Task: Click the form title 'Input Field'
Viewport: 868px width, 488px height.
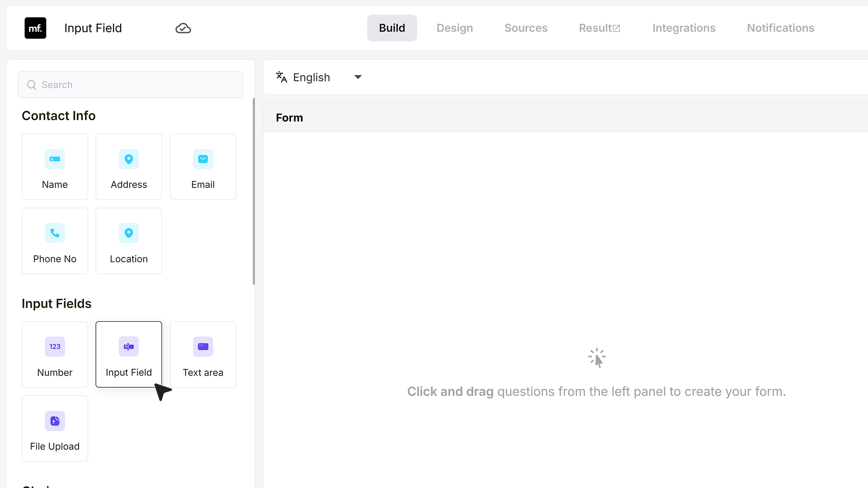Action: 93,28
